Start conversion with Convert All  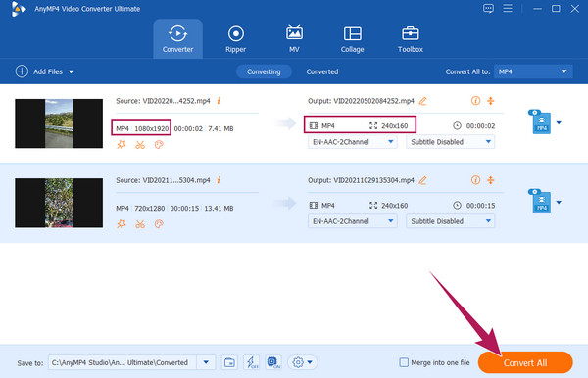tap(525, 362)
